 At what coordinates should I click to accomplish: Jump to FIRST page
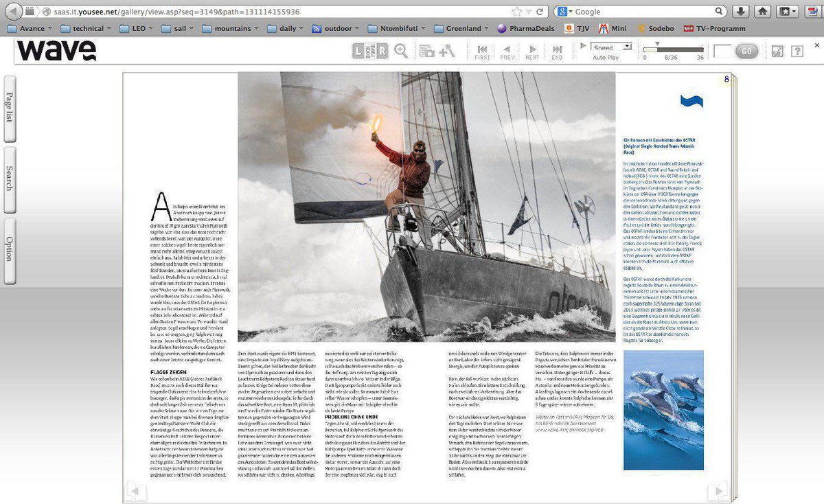click(483, 52)
